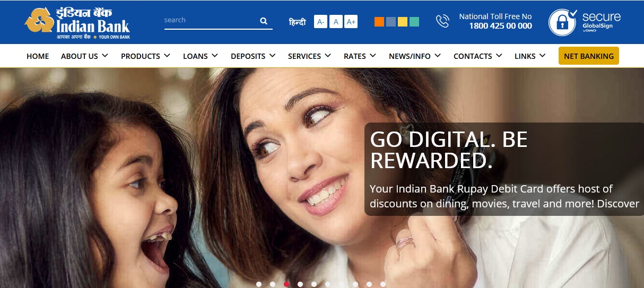Expand the Products dropdown menu
Screen dimensions: 644x288
[145, 56]
